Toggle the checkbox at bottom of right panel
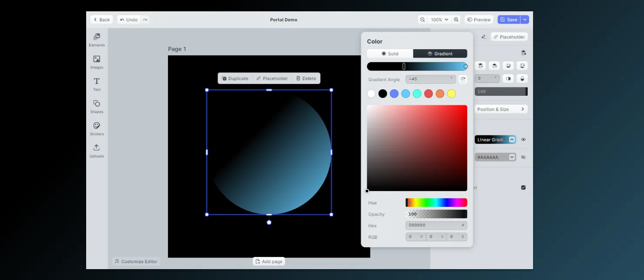The width and height of the screenshot is (644, 280). click(x=523, y=188)
